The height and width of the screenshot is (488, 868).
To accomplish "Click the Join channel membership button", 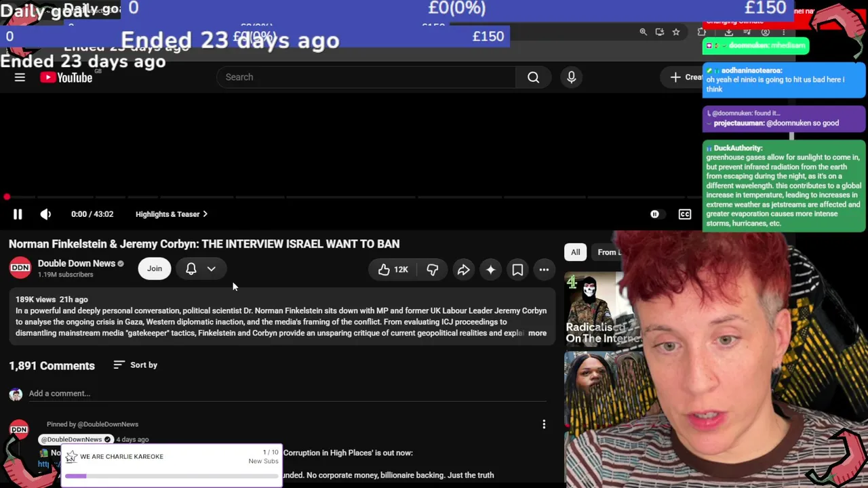I will point(155,269).
